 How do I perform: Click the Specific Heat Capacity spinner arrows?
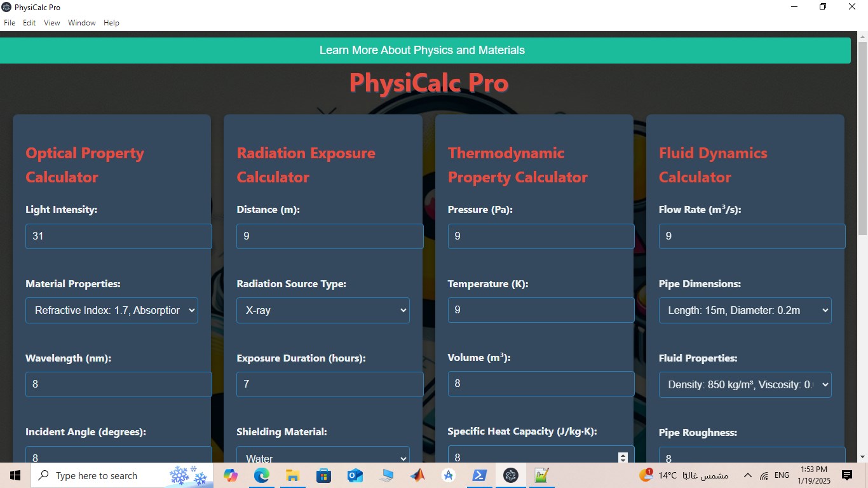[623, 457]
